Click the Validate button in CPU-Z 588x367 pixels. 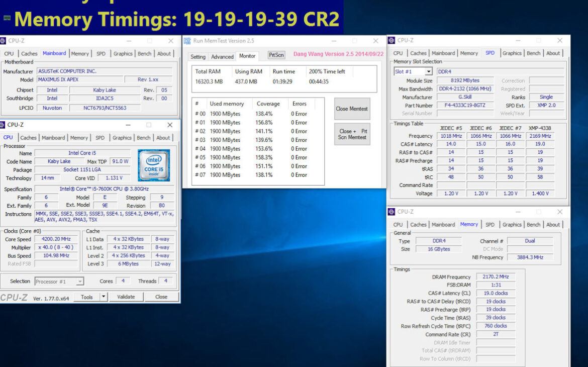[126, 297]
